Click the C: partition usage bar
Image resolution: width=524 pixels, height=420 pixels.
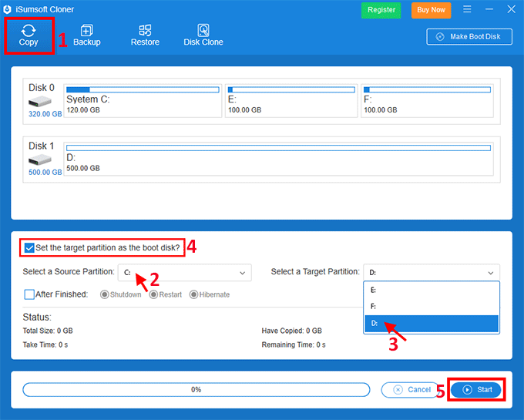point(143,89)
